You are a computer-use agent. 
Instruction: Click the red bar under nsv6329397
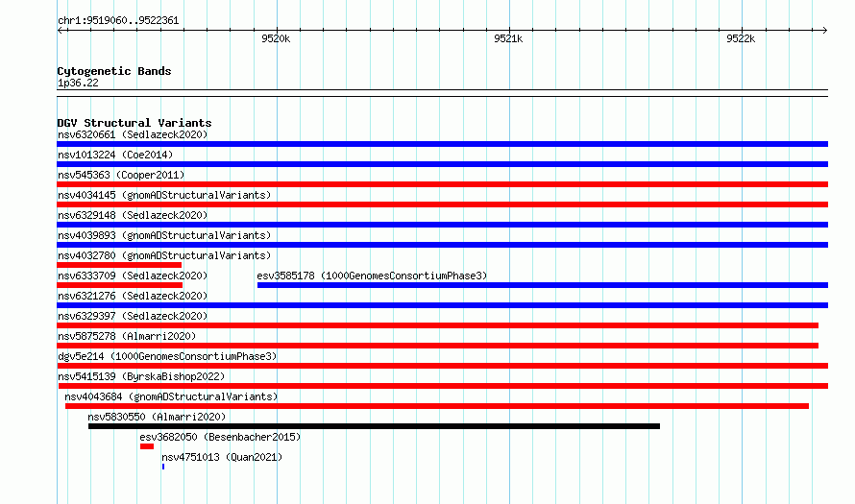pos(437,325)
